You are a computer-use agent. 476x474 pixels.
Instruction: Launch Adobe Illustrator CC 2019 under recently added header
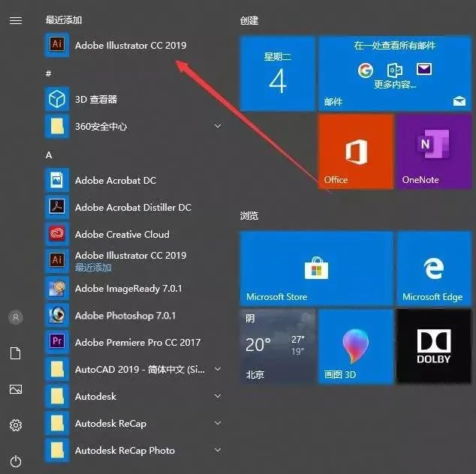point(134,45)
